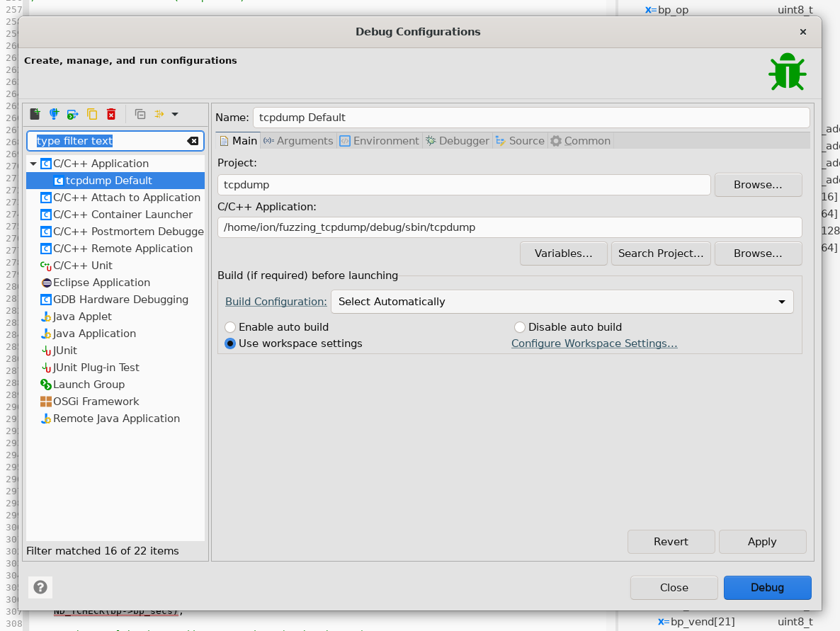The width and height of the screenshot is (840, 631).
Task: Collapse the C/C++ Application tree node
Action: 33,164
